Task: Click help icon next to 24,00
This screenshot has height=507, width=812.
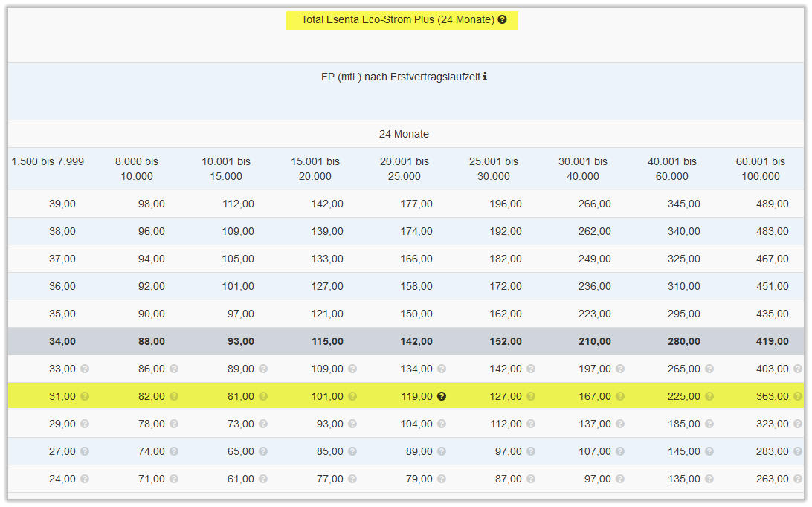Action: pos(85,479)
